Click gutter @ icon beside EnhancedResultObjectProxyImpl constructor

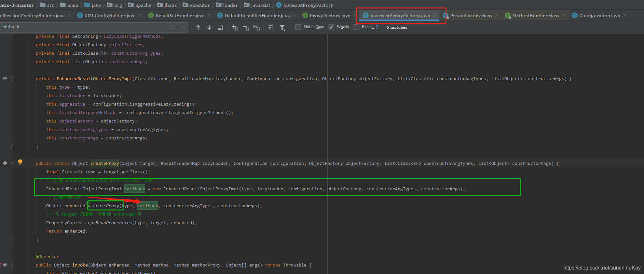click(x=5, y=78)
